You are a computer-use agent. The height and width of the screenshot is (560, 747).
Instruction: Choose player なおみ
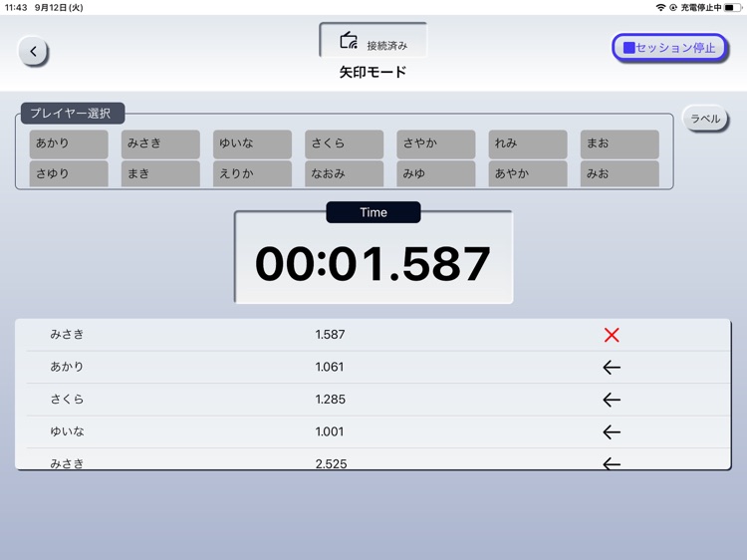pyautogui.click(x=344, y=173)
